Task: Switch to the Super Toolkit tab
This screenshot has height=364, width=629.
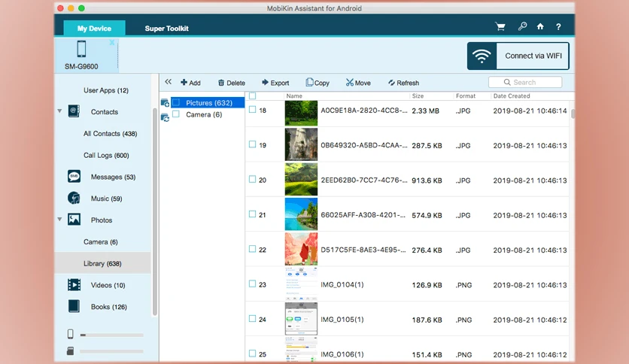Action: [x=166, y=28]
